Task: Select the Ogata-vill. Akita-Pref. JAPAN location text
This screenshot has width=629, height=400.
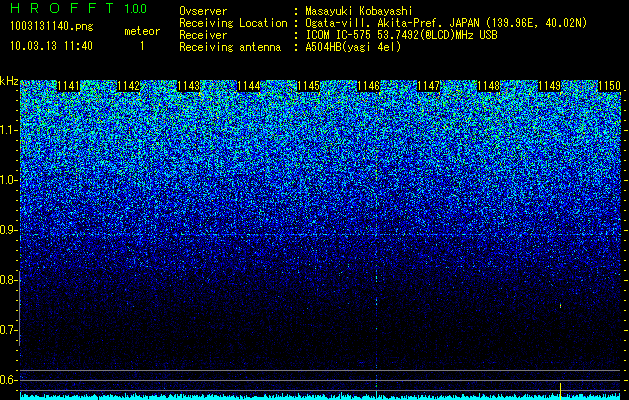Action: (x=446, y=23)
